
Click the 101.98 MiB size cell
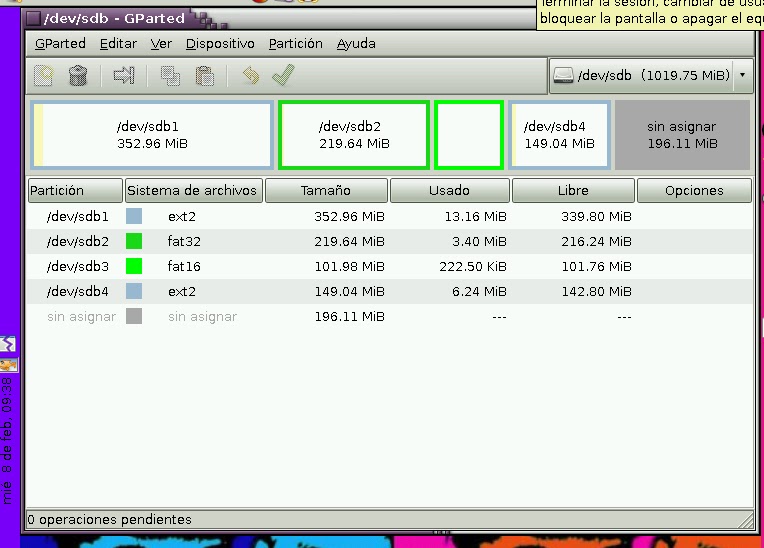[x=349, y=266]
